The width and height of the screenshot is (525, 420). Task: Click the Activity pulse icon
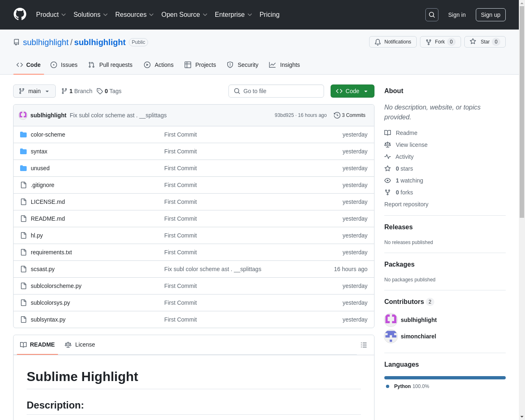coord(388,157)
